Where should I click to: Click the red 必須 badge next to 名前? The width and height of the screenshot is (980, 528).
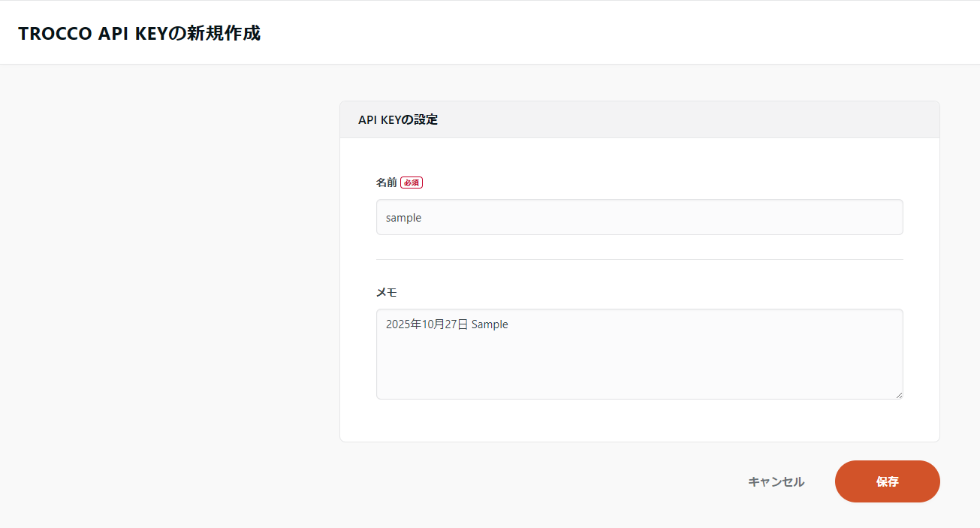[x=411, y=182]
